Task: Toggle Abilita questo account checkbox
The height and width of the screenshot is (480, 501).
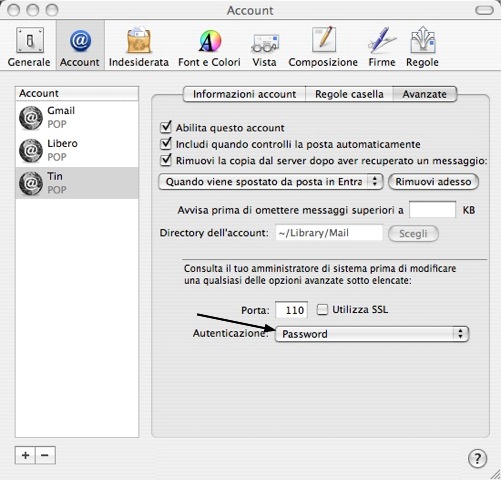Action: tap(166, 127)
